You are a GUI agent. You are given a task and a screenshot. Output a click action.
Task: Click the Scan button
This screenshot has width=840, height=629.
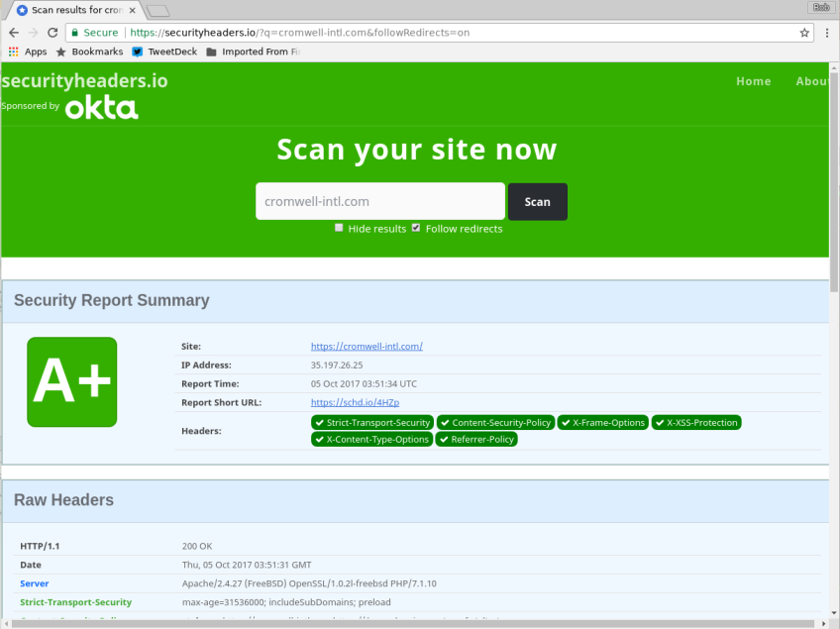click(537, 202)
